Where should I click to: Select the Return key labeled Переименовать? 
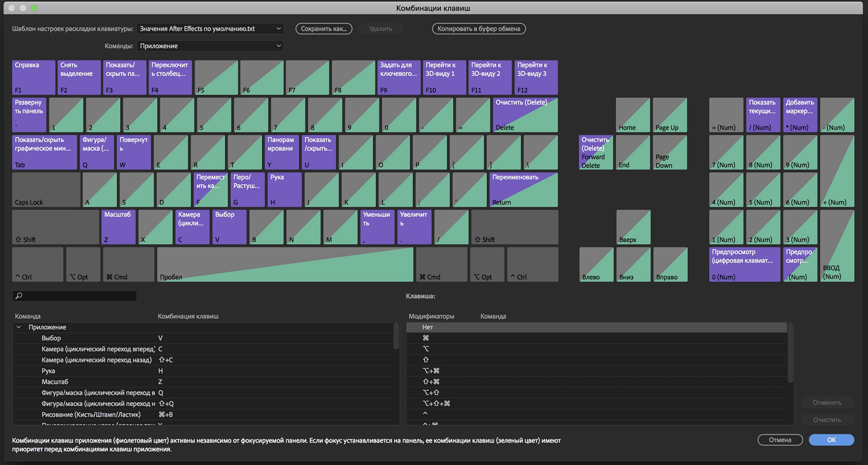[x=524, y=190]
